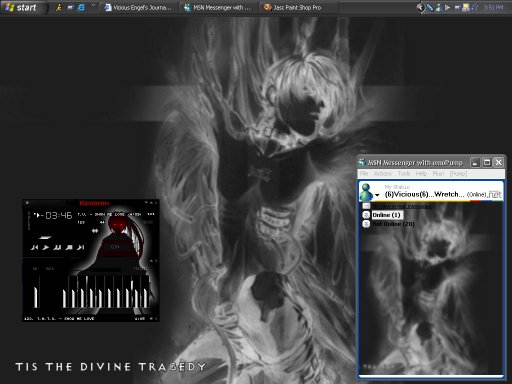
Task: Expand hidden system tray icons arrow
Action: click(421, 7)
